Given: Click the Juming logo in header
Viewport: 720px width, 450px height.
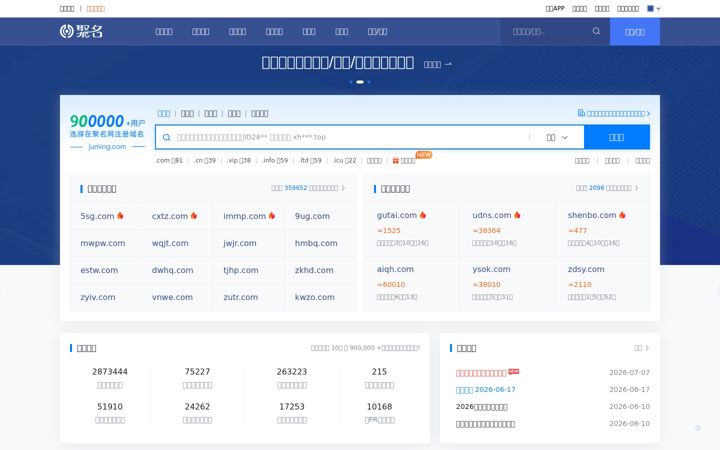Looking at the screenshot, I should (81, 31).
